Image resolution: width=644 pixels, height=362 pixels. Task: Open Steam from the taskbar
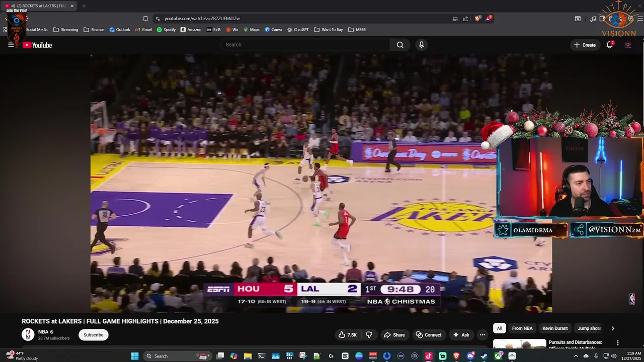tap(484, 356)
